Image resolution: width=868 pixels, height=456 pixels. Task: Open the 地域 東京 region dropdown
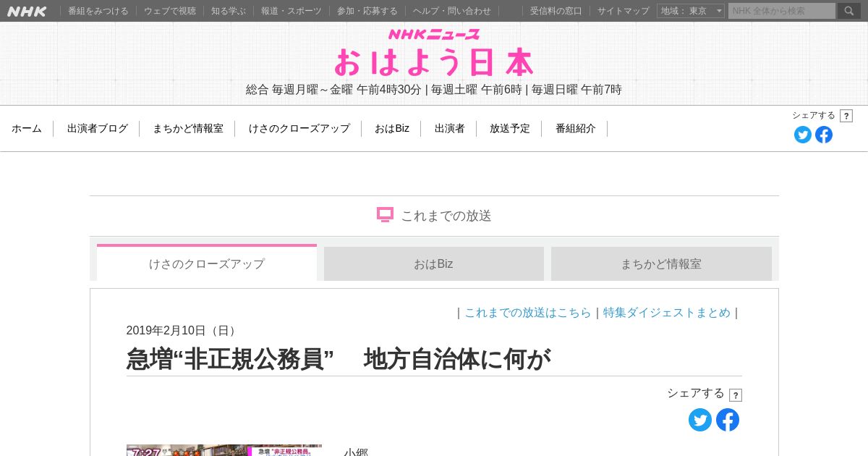point(691,11)
